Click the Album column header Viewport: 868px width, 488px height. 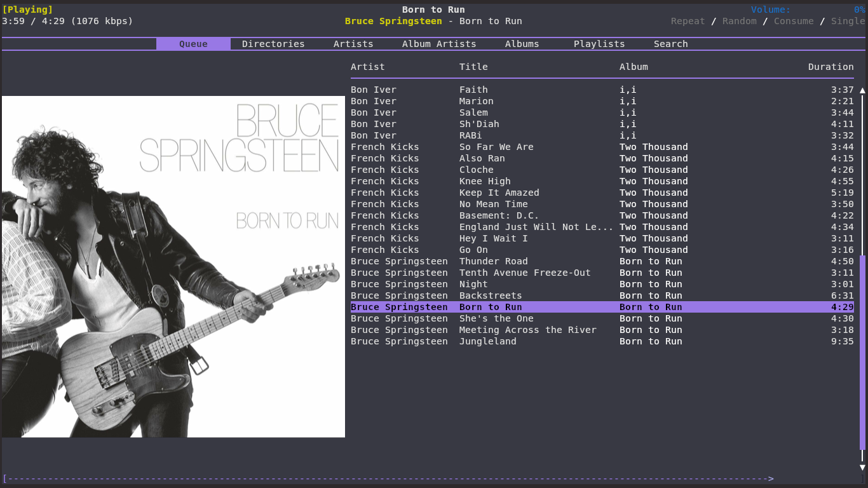click(x=634, y=67)
